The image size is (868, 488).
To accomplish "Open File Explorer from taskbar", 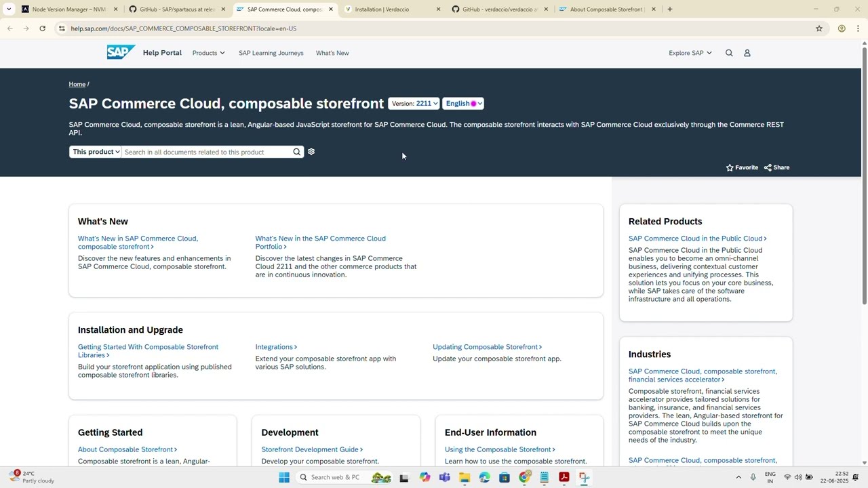I will [465, 478].
